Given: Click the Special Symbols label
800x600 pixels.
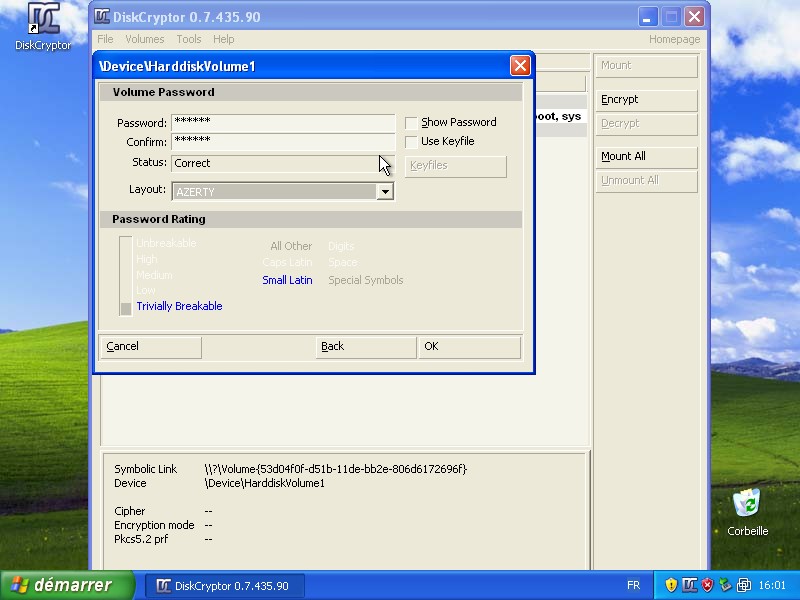Looking at the screenshot, I should point(366,280).
